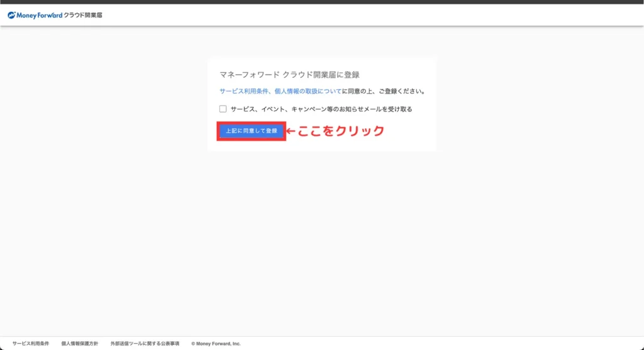Click the お知らせメールを受け取る checkbox label text
Image resolution: width=644 pixels, height=350 pixels.
pos(321,109)
